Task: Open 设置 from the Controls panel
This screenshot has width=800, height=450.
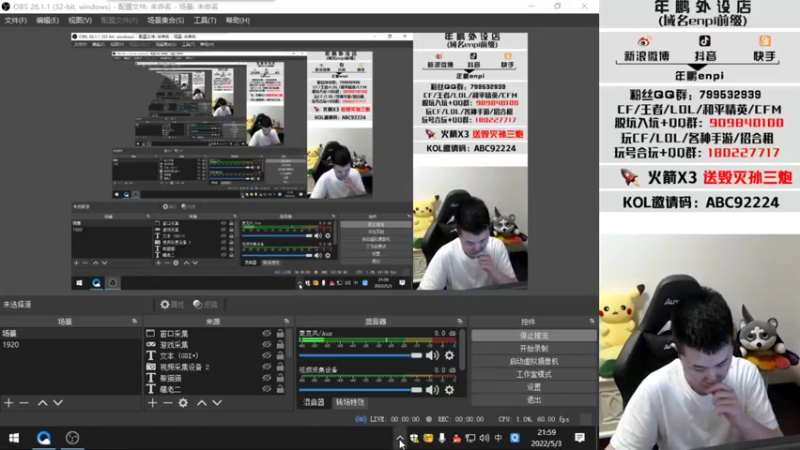Action: [x=534, y=387]
